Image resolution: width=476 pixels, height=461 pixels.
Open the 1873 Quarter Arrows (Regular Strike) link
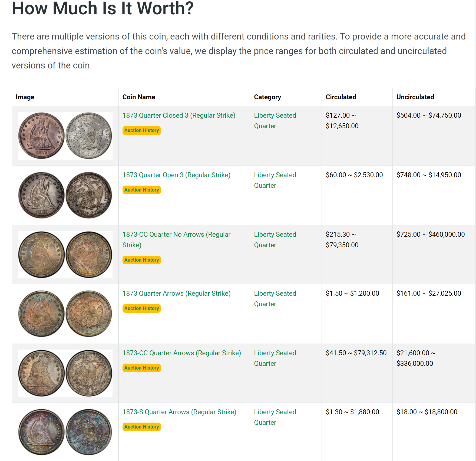[x=176, y=294]
